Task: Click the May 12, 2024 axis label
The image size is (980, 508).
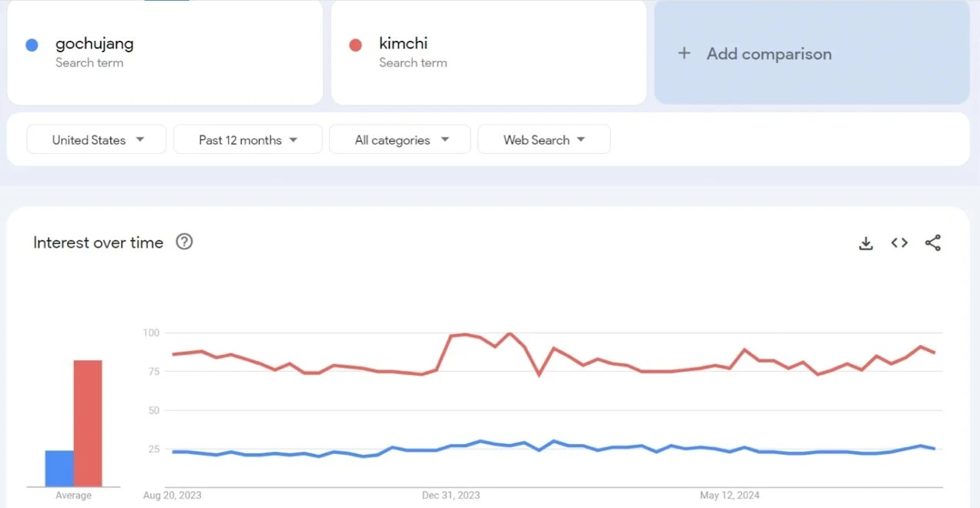Action: 730,495
